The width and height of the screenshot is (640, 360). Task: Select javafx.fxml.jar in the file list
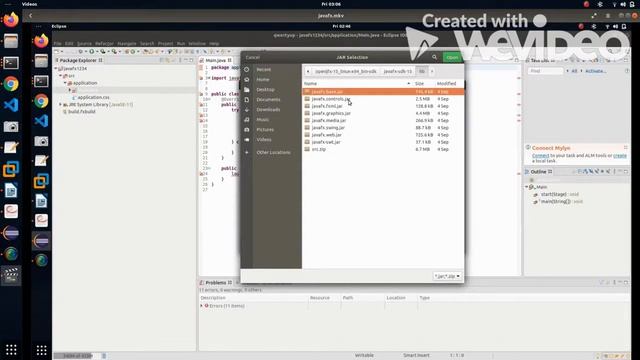383,106
